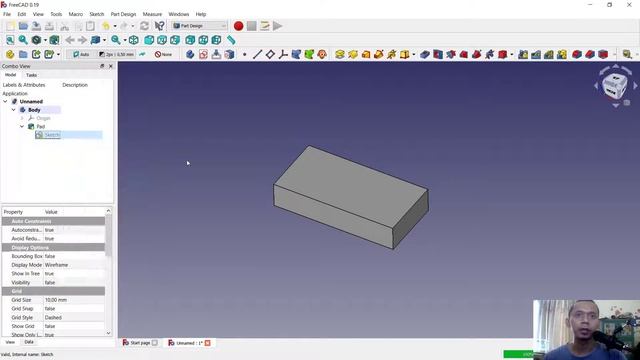Click the yellow Revolution tool icon

(353, 54)
